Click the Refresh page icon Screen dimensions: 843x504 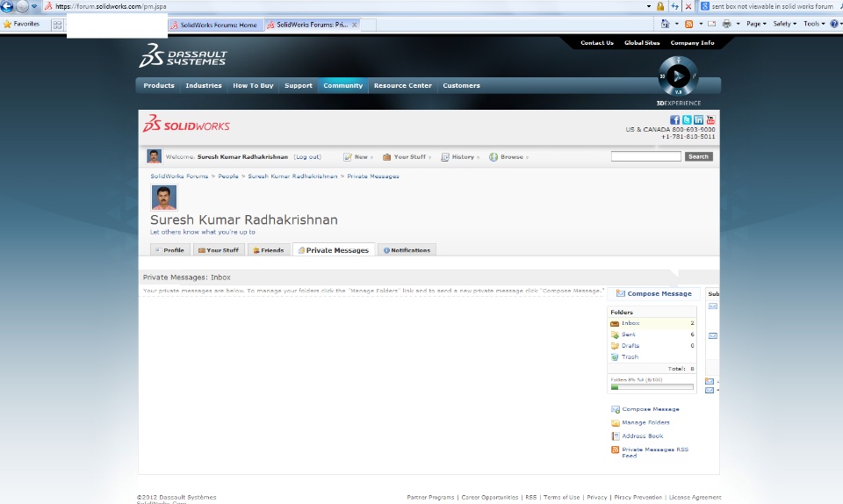tap(674, 6)
